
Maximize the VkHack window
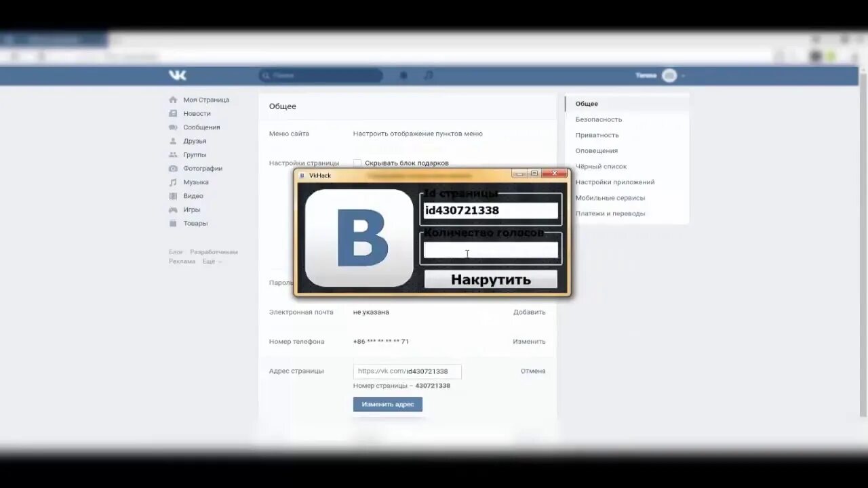pos(534,174)
